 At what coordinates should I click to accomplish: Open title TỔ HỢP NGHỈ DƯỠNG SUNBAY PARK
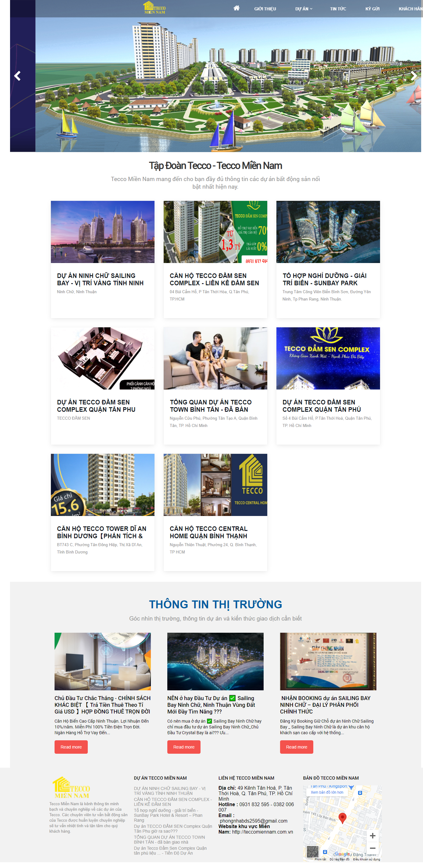pyautogui.click(x=325, y=279)
